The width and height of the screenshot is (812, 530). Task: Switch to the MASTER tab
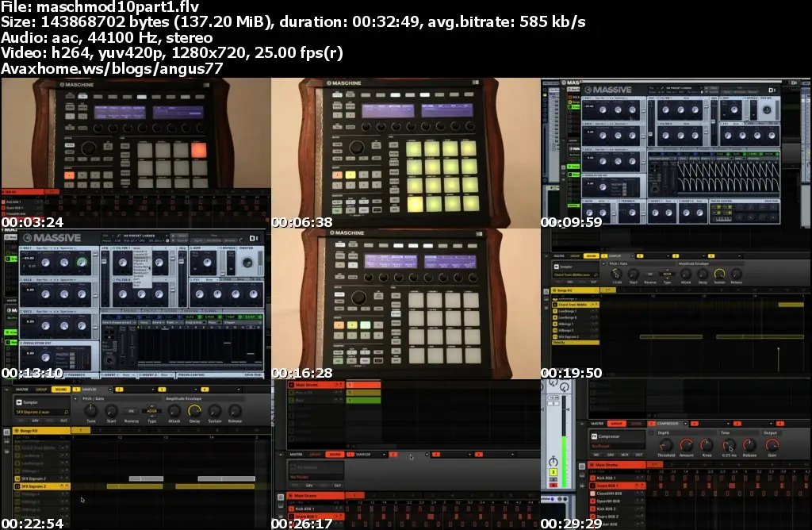tap(22, 390)
